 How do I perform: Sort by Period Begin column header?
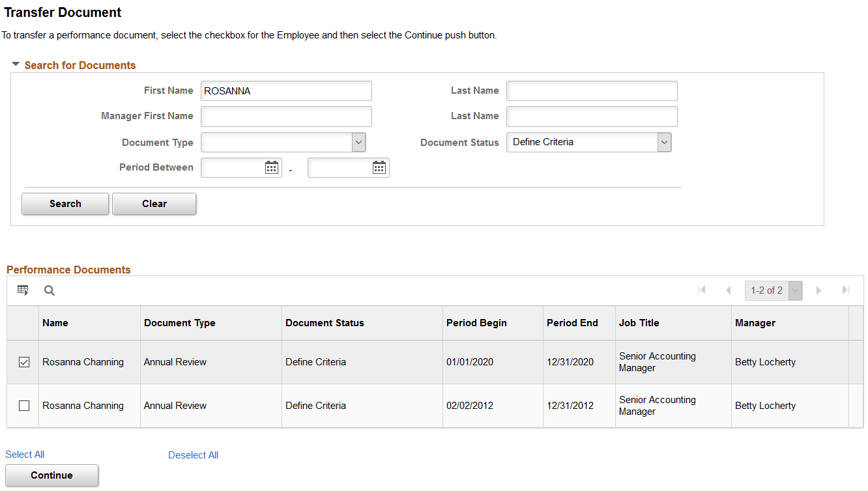[x=476, y=323]
